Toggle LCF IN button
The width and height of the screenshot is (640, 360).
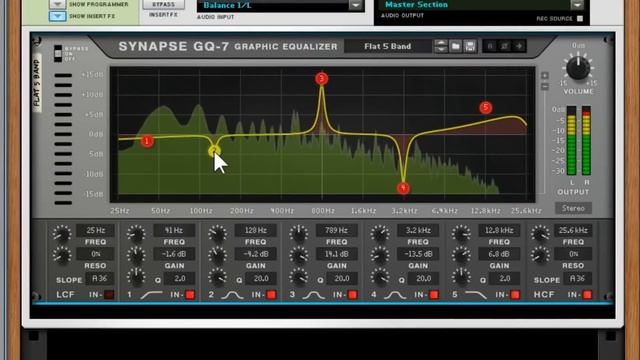coord(109,294)
